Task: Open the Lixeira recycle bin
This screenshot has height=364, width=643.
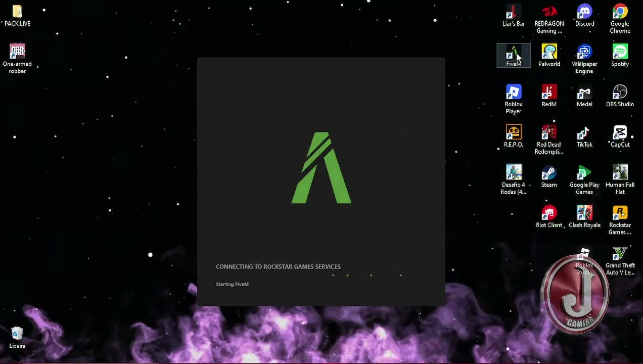Action: click(17, 338)
